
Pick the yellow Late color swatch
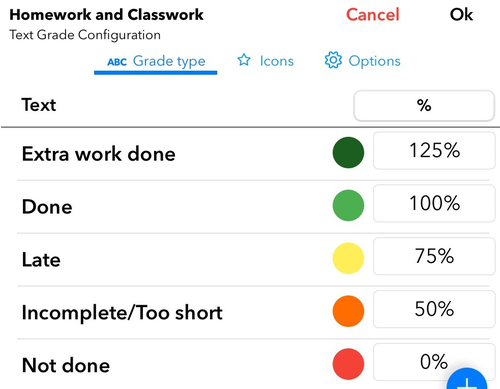coord(348,258)
